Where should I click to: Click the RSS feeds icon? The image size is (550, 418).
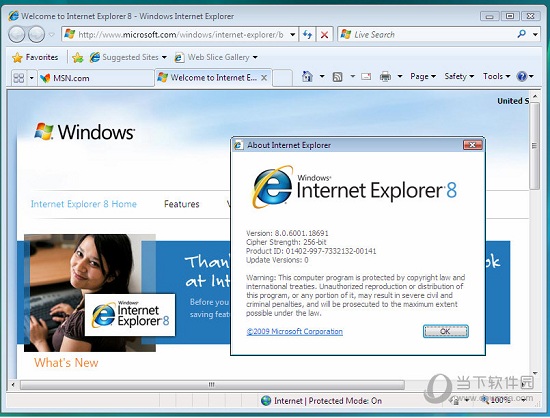(337, 76)
